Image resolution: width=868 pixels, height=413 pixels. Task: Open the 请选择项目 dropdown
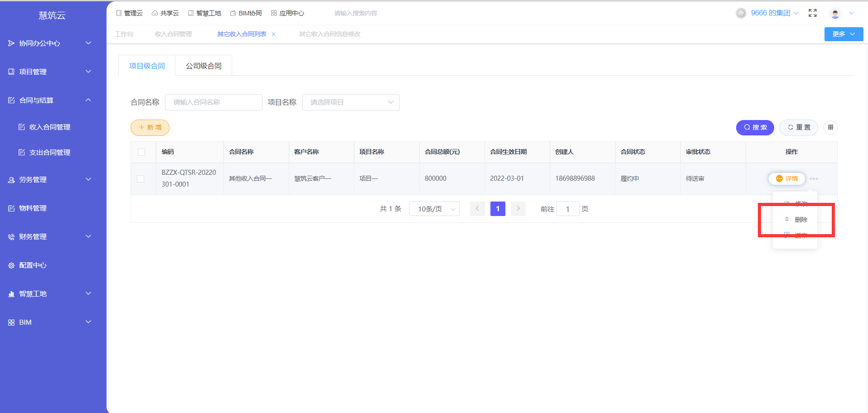(351, 102)
